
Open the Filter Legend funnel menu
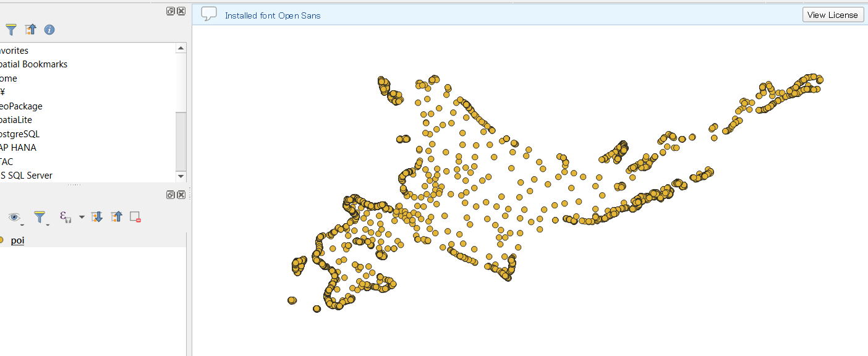tap(40, 217)
